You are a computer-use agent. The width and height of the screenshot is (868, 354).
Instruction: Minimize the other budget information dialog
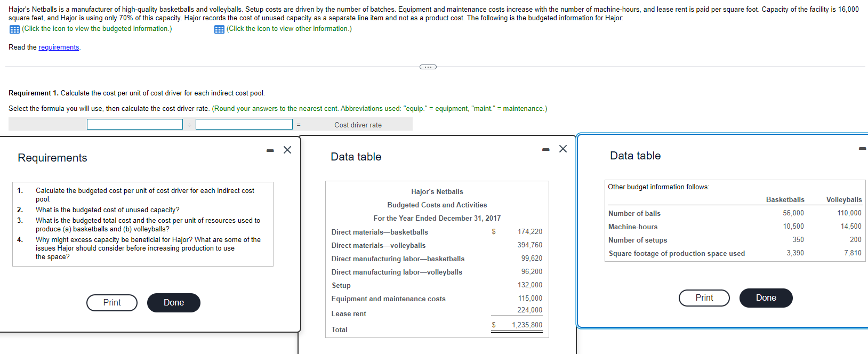[863, 149]
